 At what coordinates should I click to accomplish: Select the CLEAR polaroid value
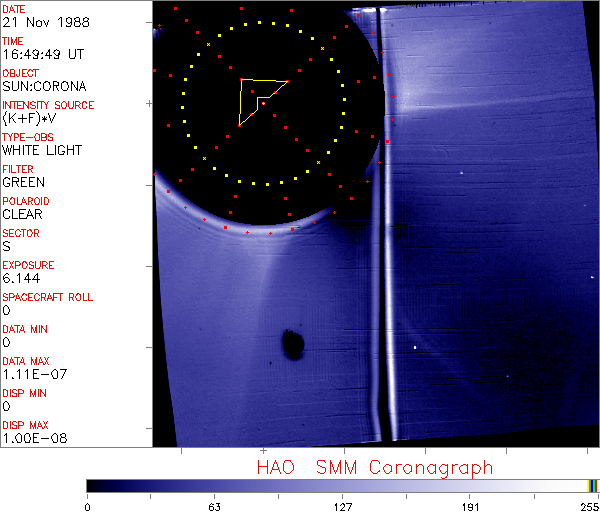pyautogui.click(x=24, y=214)
